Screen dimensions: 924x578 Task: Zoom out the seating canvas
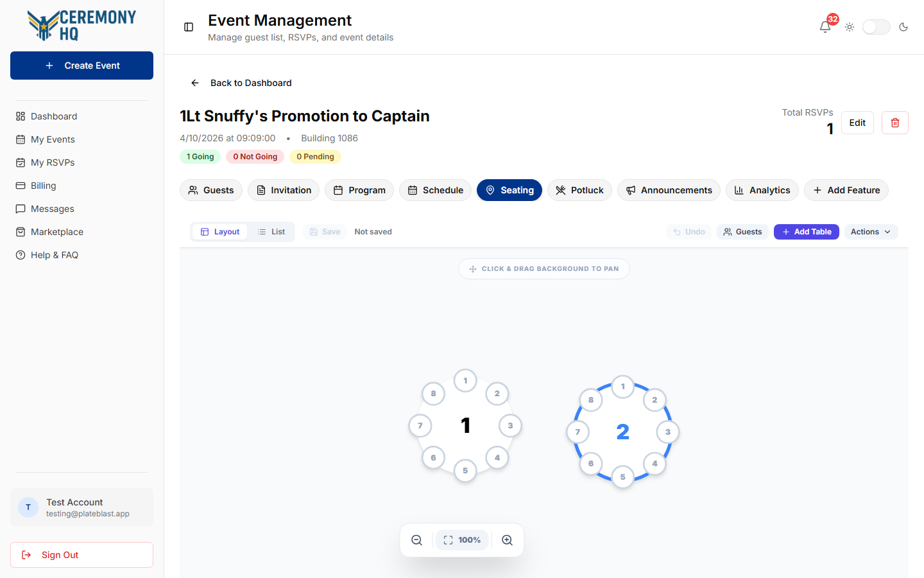click(417, 540)
